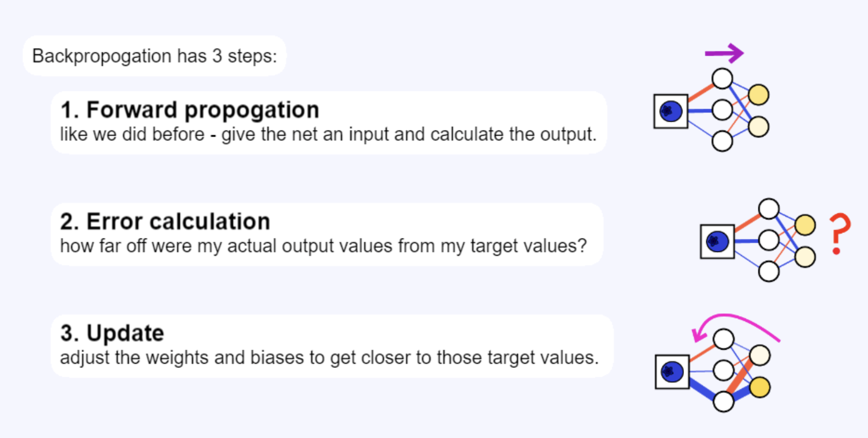Click the '2. Error calculation' heading
Image resolution: width=868 pixels, height=438 pixels.
coord(165,221)
